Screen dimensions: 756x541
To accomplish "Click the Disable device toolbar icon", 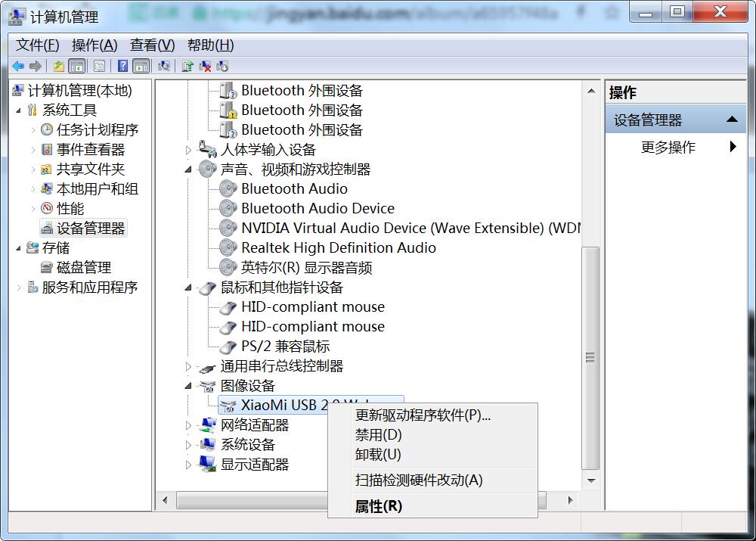I will coord(222,66).
